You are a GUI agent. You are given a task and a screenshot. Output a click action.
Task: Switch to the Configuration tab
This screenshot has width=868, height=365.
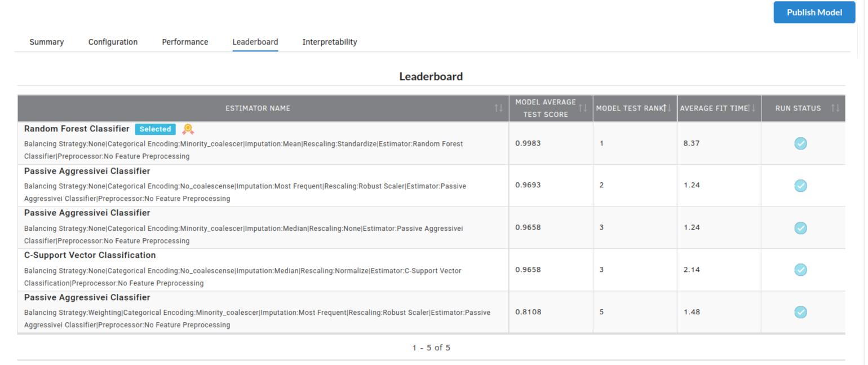point(113,42)
